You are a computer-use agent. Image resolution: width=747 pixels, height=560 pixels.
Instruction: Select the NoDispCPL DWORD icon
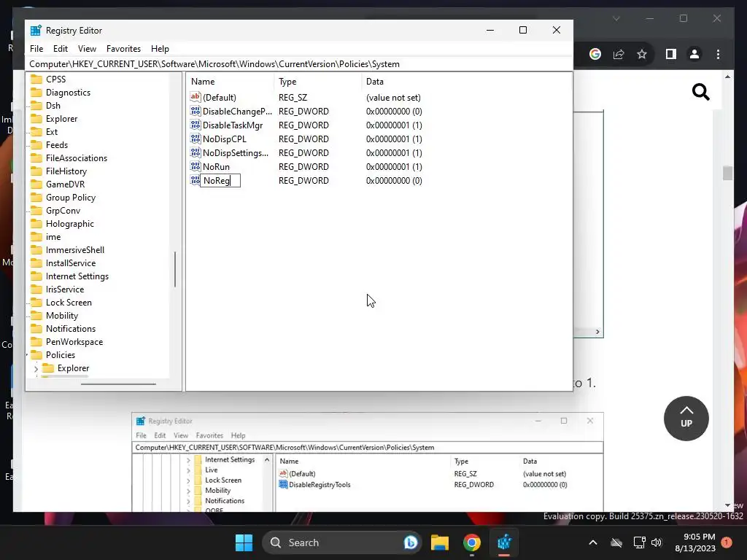click(196, 139)
